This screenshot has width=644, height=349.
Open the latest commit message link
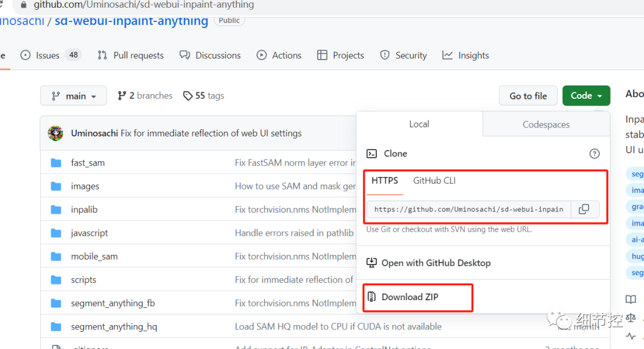click(x=211, y=133)
